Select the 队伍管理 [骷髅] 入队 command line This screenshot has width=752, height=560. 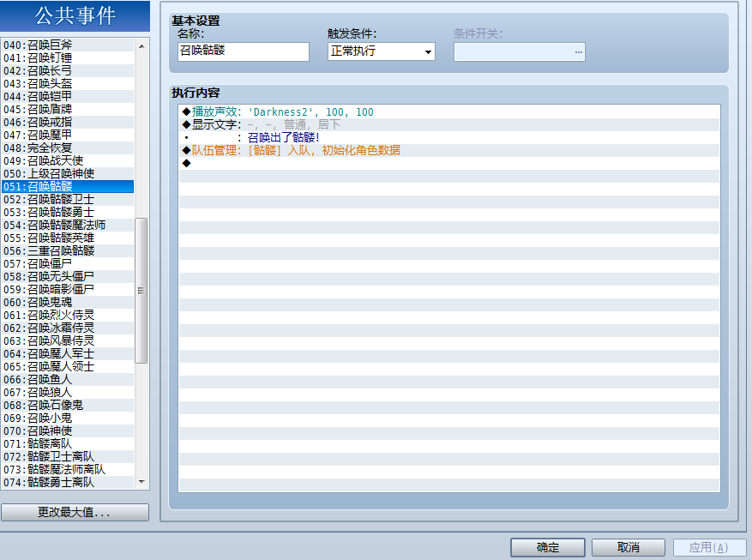[x=449, y=151]
